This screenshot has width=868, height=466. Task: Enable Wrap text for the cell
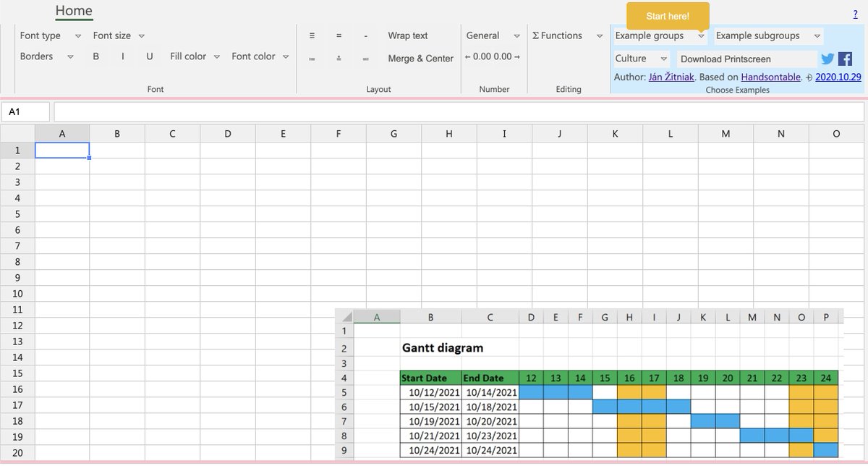tap(407, 35)
